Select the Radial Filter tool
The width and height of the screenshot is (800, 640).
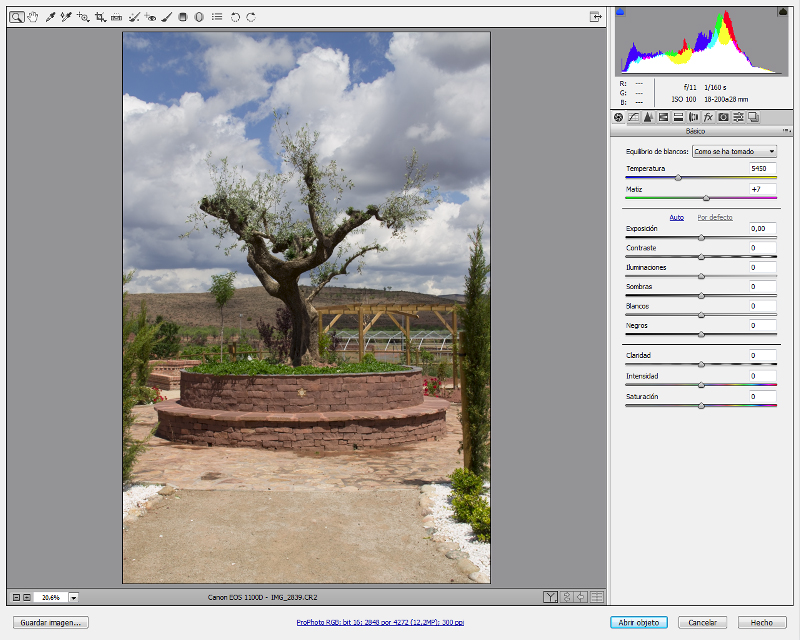(x=199, y=17)
